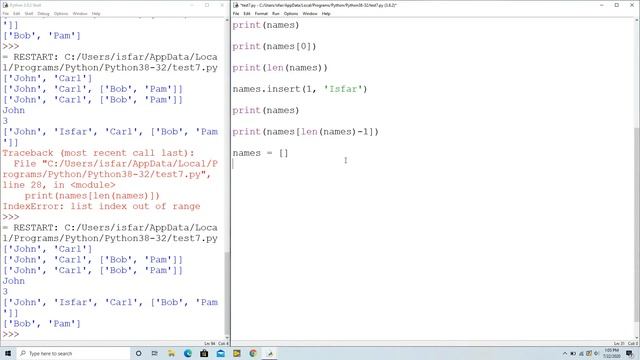Click the last >>> prompt in Shell

click(x=11, y=334)
